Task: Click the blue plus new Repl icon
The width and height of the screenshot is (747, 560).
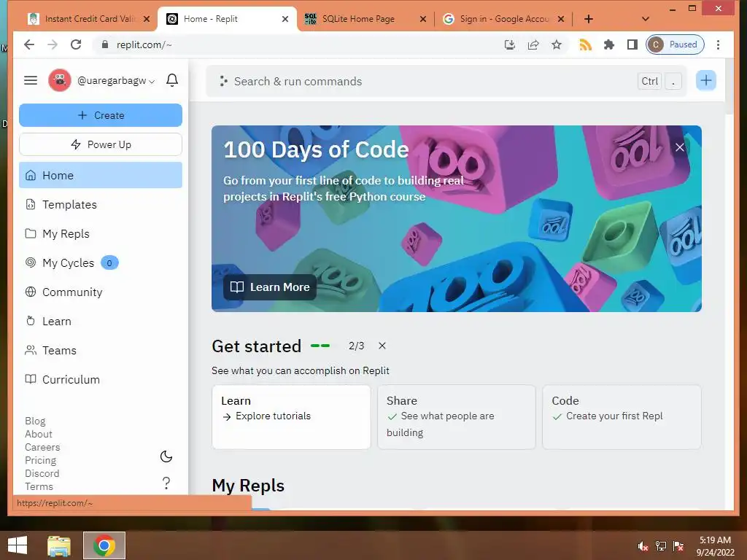Action: point(706,80)
